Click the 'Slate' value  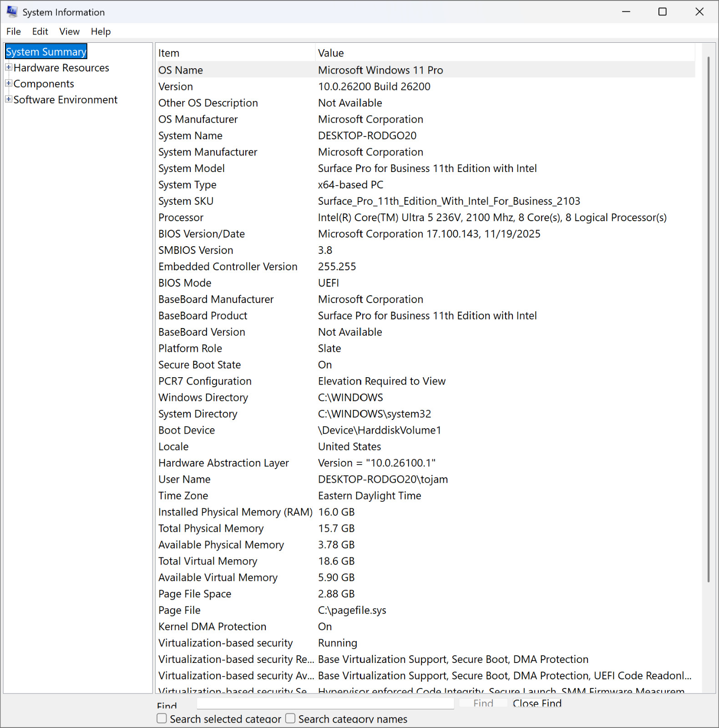click(329, 349)
